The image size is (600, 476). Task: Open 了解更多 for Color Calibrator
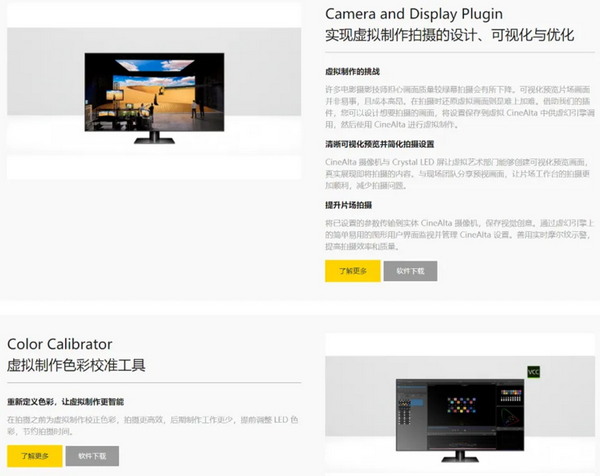click(34, 455)
